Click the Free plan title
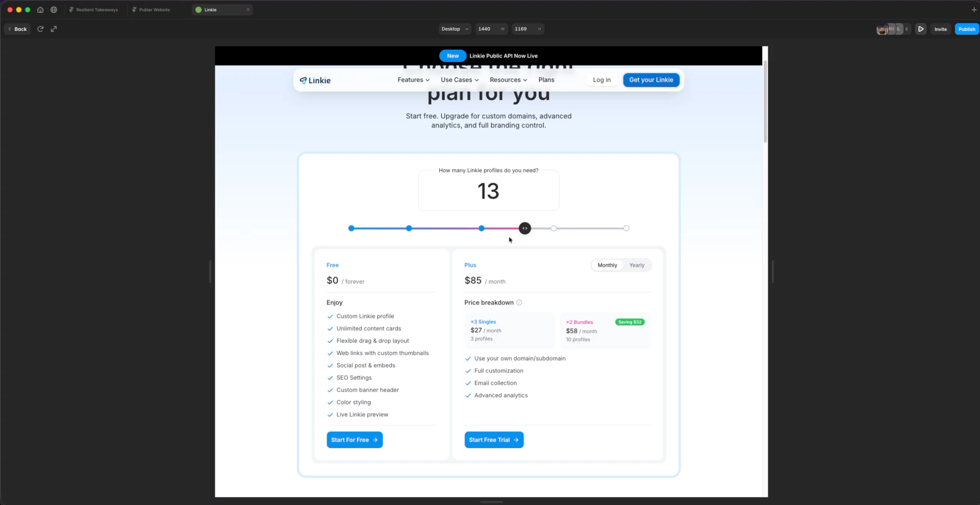This screenshot has height=505, width=980. [333, 265]
